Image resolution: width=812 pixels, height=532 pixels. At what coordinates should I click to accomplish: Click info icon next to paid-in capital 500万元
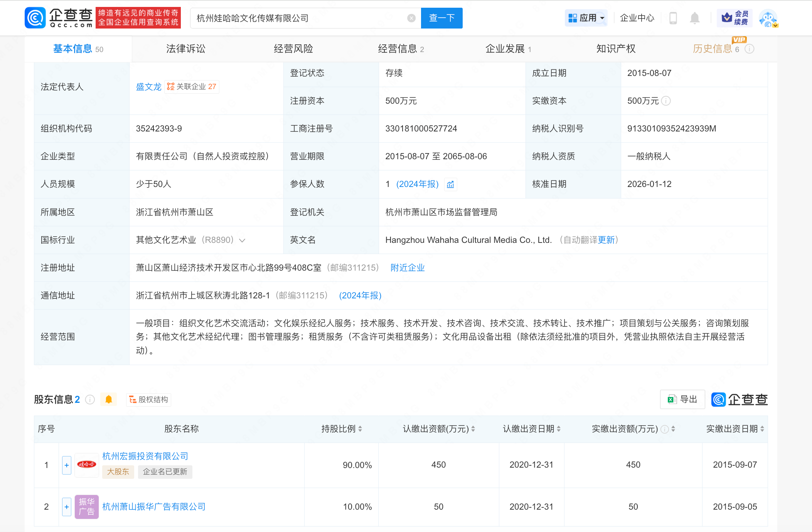click(666, 101)
